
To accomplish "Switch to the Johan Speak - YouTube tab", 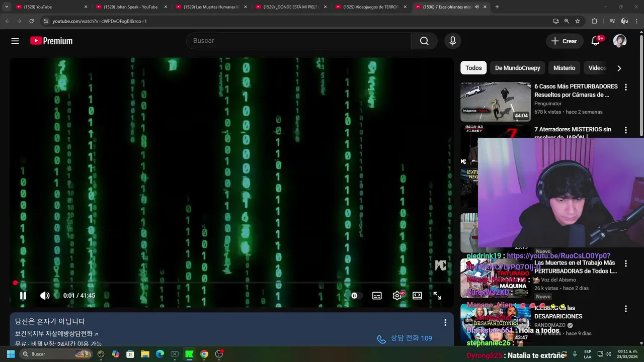I will pos(131,7).
